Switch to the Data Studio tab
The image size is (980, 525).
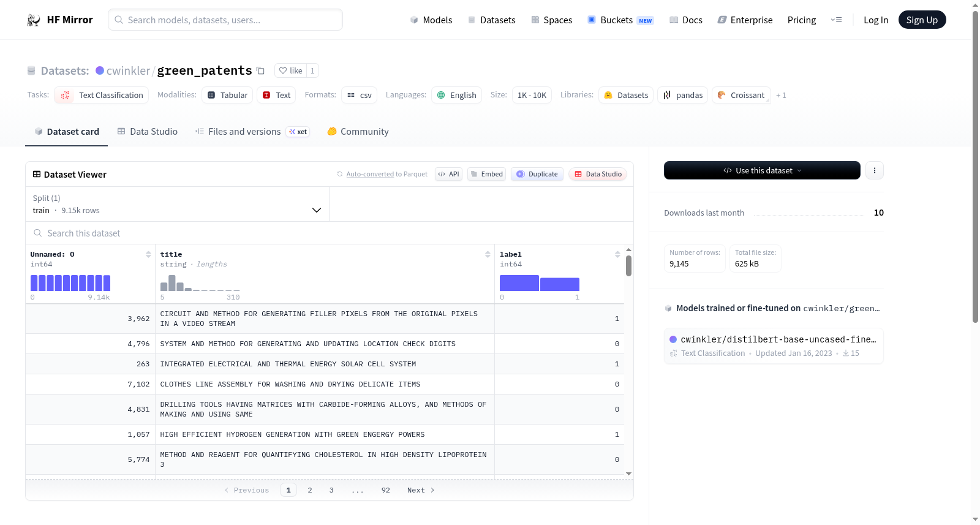point(148,132)
